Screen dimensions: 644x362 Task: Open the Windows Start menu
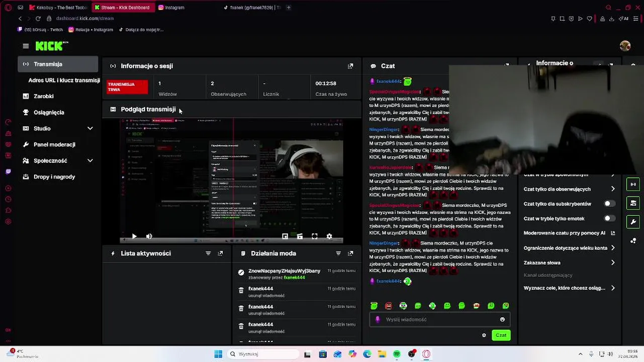coord(218,354)
